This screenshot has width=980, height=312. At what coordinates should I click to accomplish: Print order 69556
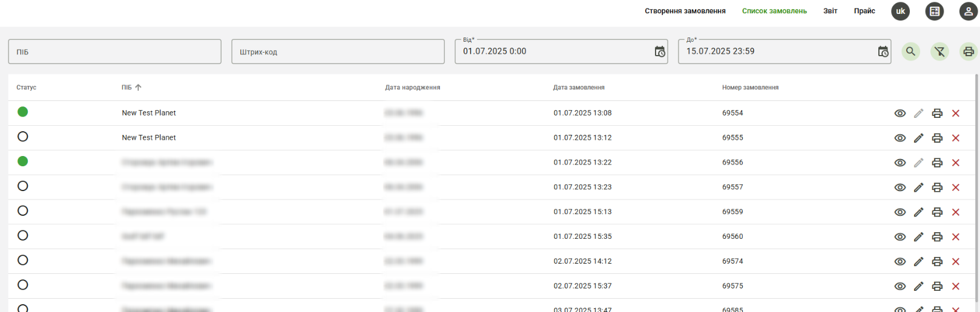[937, 163]
